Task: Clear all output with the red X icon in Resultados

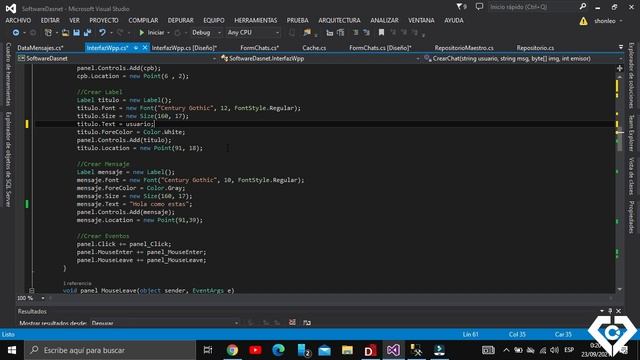Action: 292,322
